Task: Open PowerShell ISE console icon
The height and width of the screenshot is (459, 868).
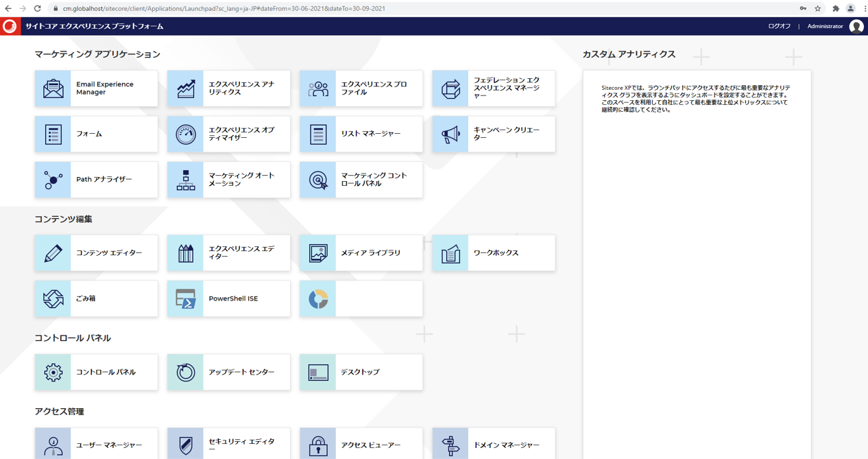Action: (x=185, y=298)
